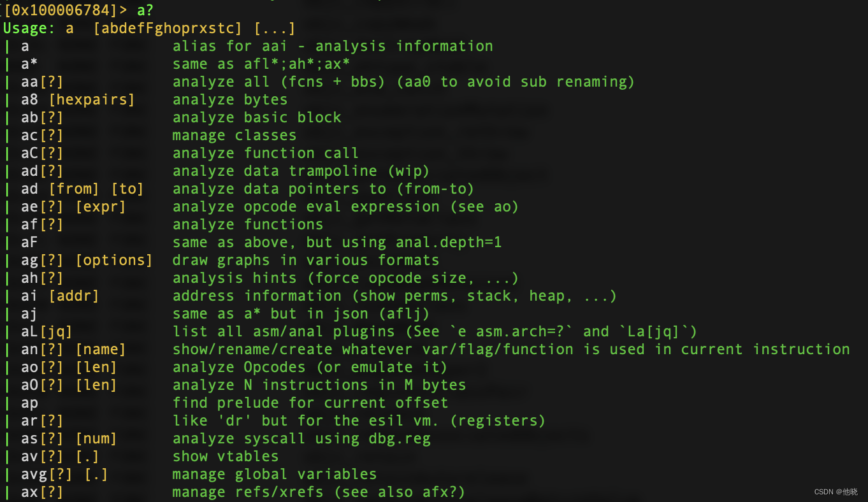
Task: Click the 'aa[?]' analyze all command
Action: (x=42, y=82)
